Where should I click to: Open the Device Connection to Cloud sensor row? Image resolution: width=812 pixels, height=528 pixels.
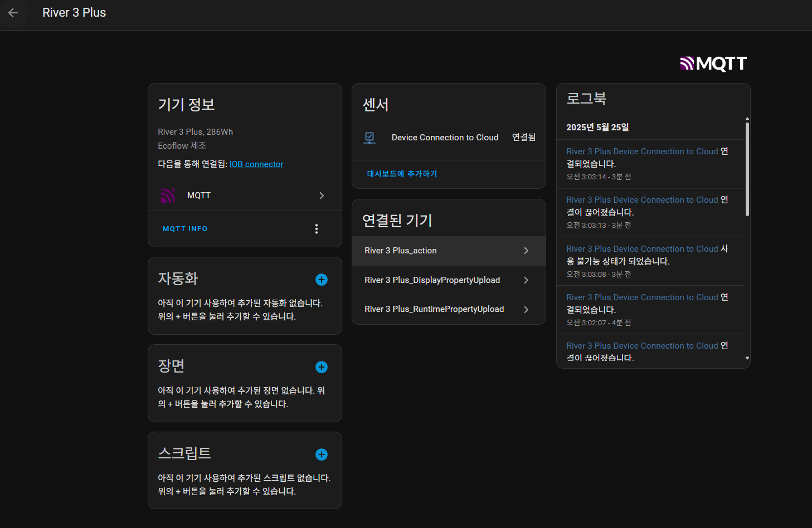pos(445,138)
